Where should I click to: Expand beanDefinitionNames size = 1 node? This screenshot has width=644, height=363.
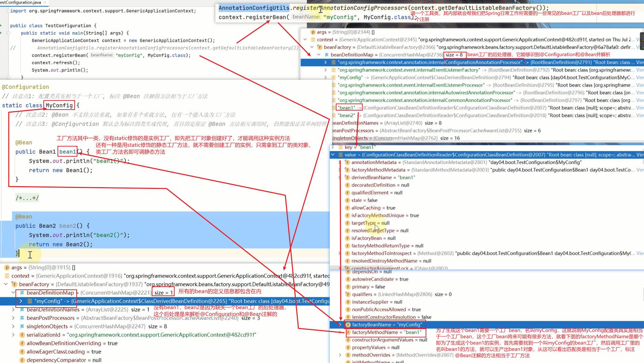[x=13, y=310]
